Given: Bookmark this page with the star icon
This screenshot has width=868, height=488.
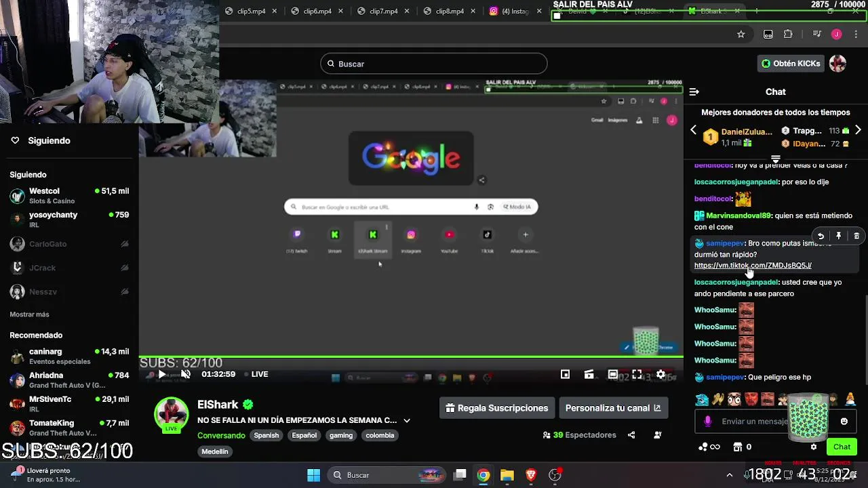Looking at the screenshot, I should [741, 34].
